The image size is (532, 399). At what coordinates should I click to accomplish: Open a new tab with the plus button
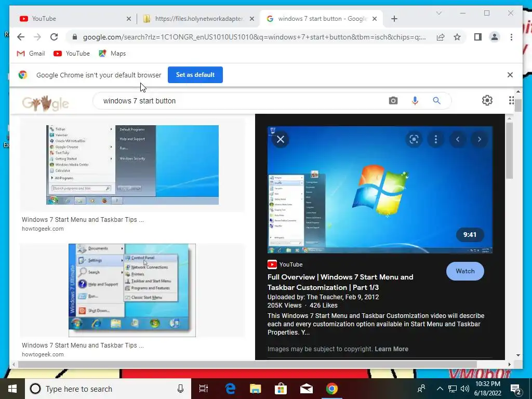pyautogui.click(x=394, y=19)
